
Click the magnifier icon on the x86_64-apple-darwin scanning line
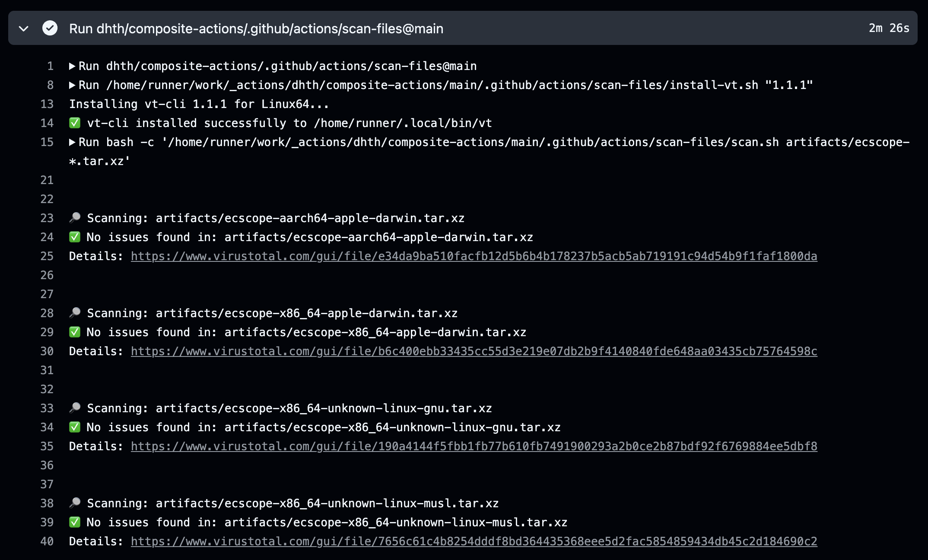pos(74,312)
